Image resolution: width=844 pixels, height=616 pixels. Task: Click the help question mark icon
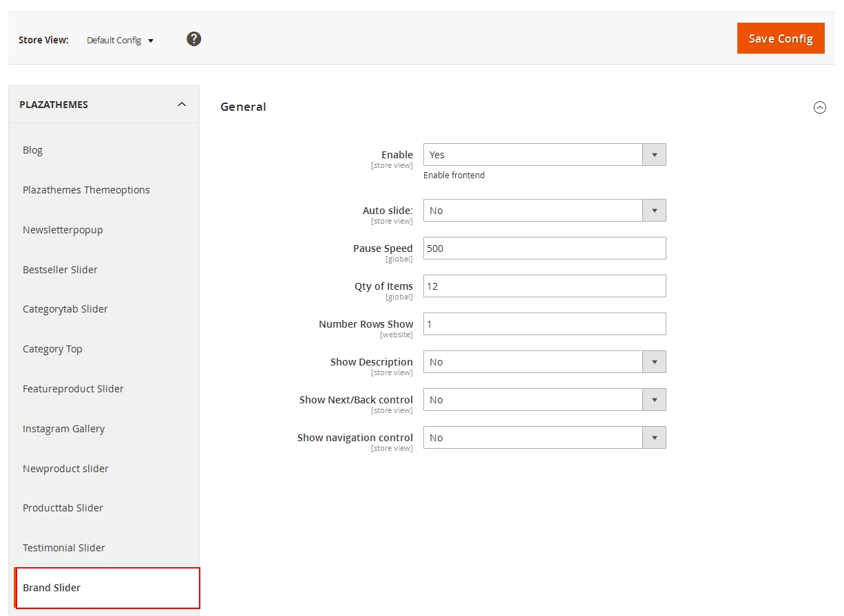pos(194,39)
